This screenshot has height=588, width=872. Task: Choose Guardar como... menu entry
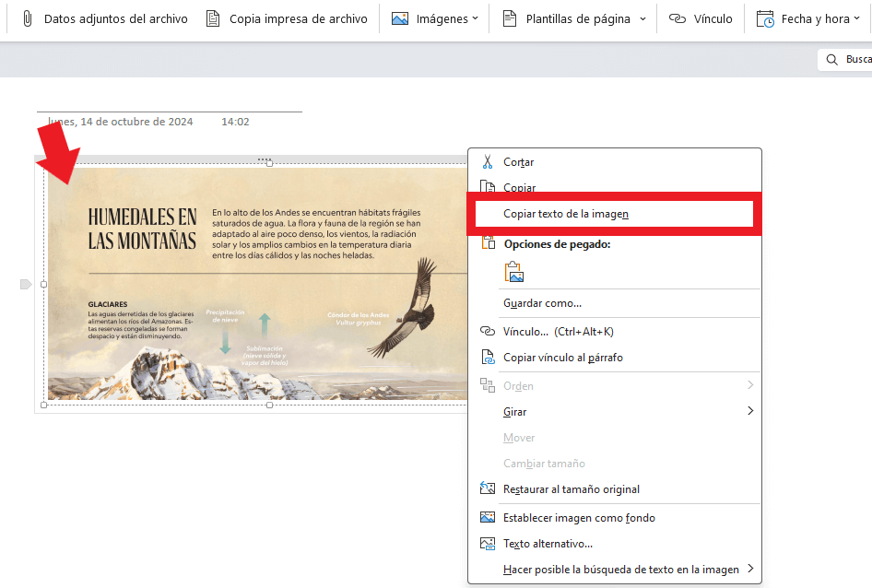click(x=615, y=303)
